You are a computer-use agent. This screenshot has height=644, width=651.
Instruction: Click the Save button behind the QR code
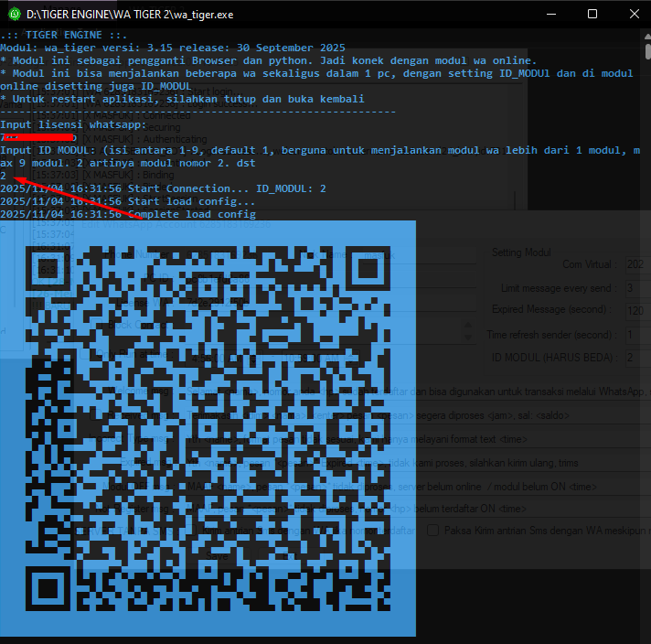point(217,555)
